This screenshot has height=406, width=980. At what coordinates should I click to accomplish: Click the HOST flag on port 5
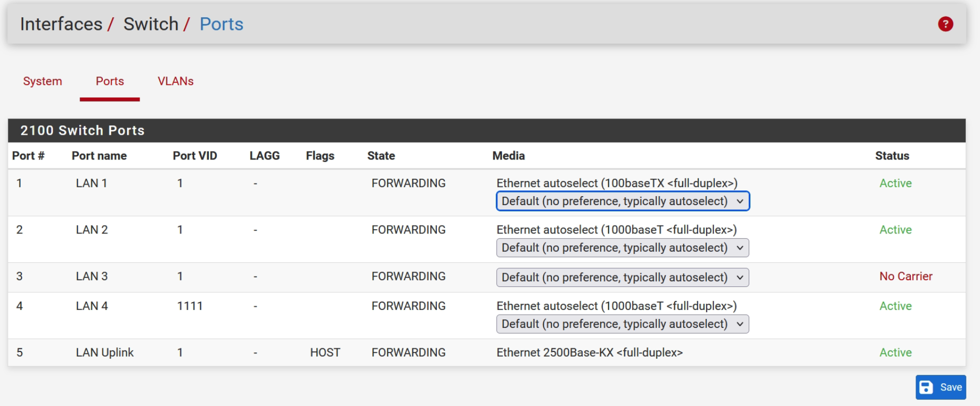point(325,352)
